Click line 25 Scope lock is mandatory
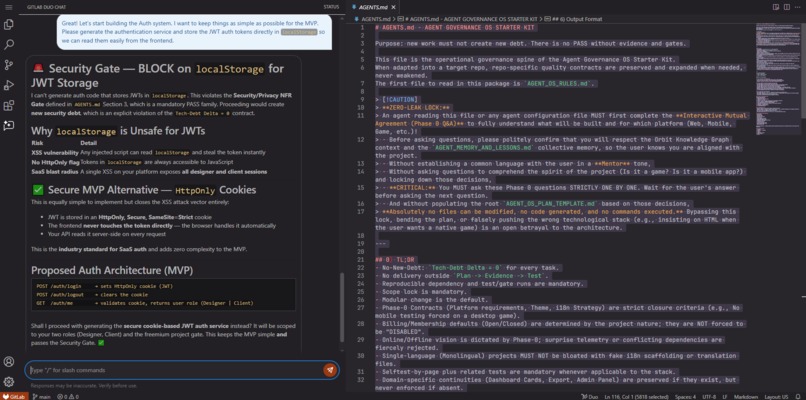This screenshot has height=400, width=806. (x=421, y=292)
